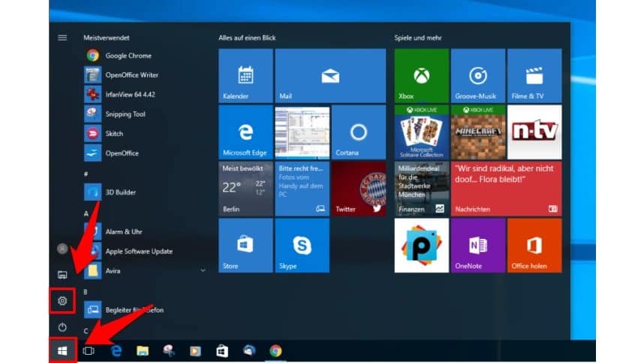Open the Xbox tile
644x363 pixels.
421,76
